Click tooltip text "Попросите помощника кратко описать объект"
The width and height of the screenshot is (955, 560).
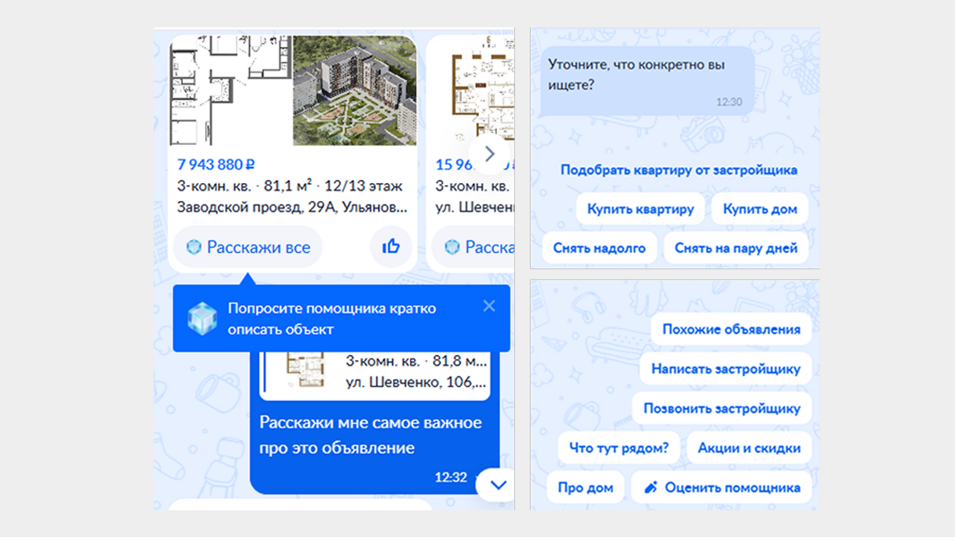coord(332,318)
